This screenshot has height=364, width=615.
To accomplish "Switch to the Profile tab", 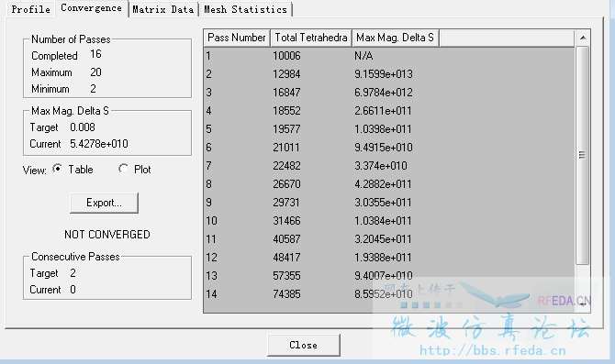I will pyautogui.click(x=30, y=9).
